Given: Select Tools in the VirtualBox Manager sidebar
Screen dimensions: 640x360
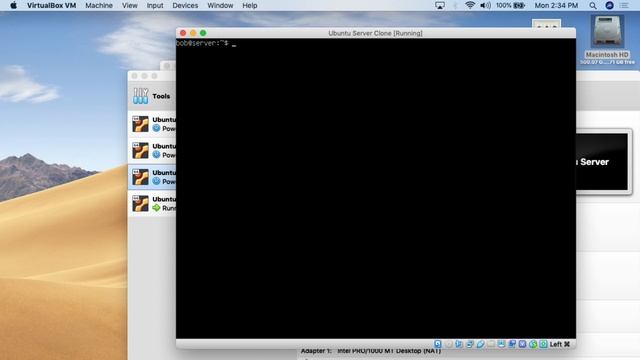Looking at the screenshot, I should click(152, 96).
